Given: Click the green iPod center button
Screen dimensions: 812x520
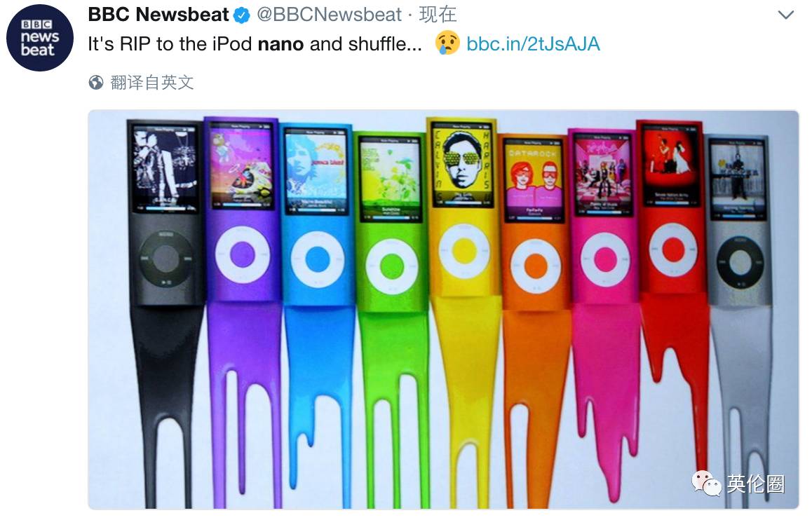Looking at the screenshot, I should coord(392,266).
